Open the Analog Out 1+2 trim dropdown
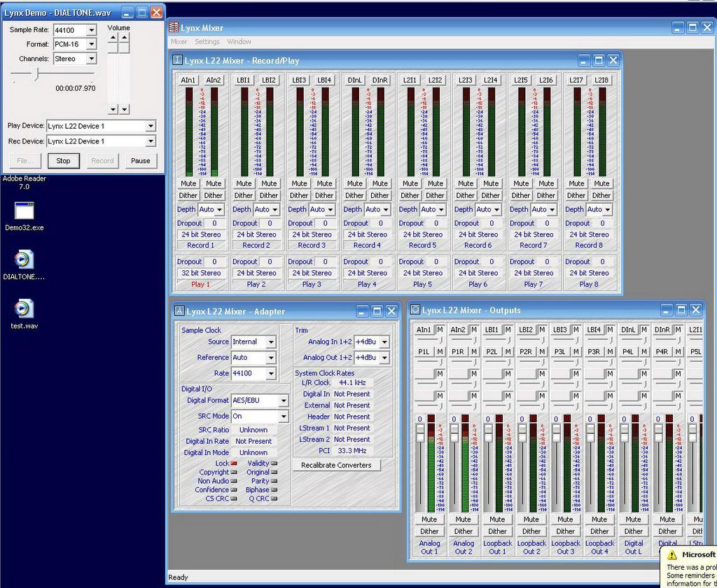Screen dimensions: 717x588 click(384, 358)
